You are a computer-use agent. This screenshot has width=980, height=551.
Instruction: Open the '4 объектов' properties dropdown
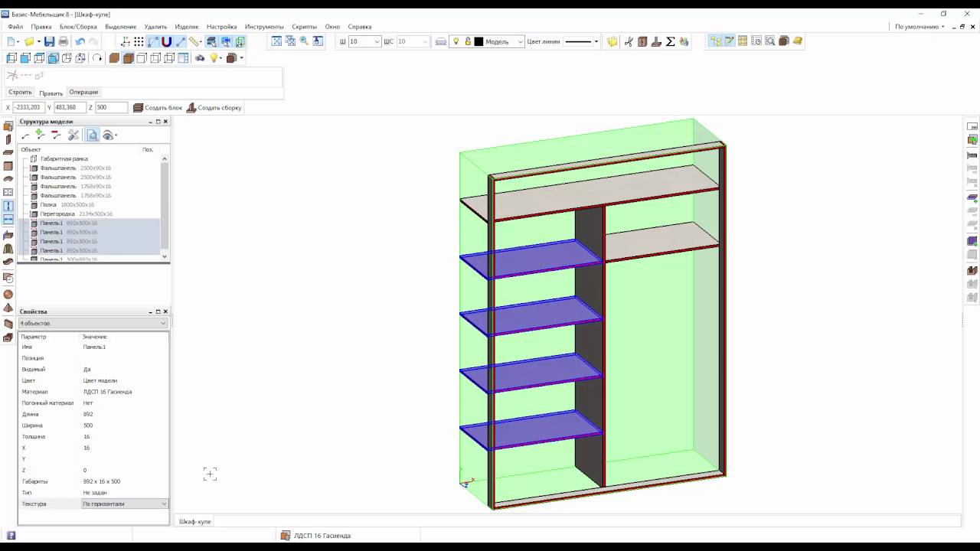[x=93, y=323]
